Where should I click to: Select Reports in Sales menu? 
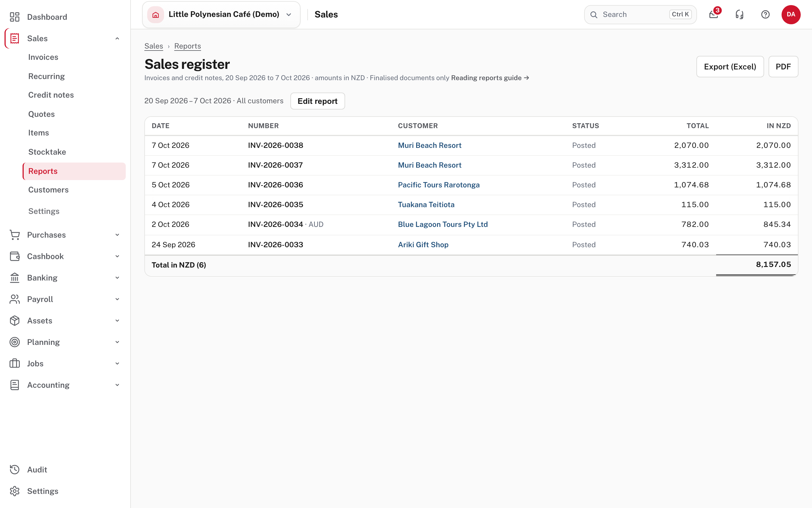coord(74,171)
